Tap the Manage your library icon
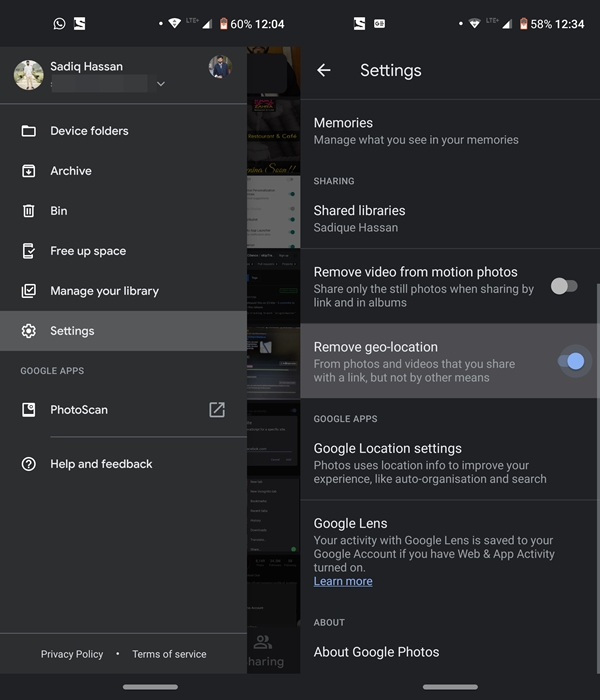Image resolution: width=600 pixels, height=700 pixels. pyautogui.click(x=29, y=291)
